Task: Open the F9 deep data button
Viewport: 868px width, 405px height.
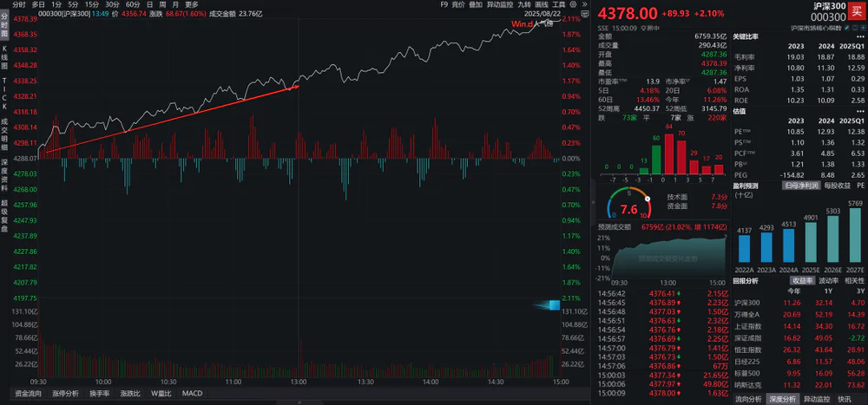Action: [x=444, y=4]
